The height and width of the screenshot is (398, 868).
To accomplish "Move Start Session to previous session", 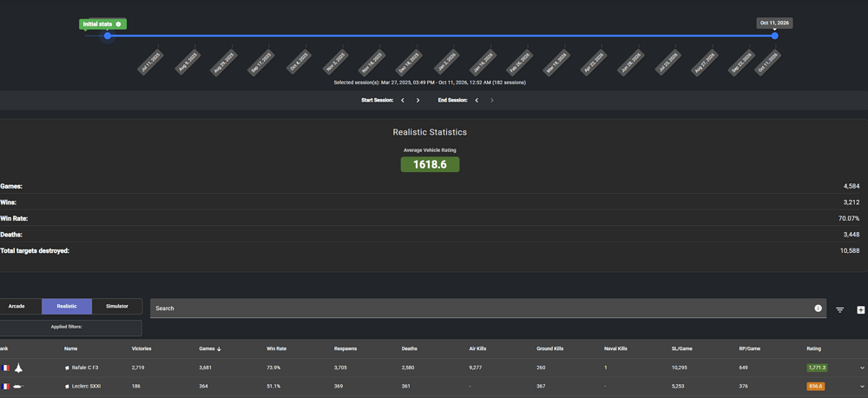I will [403, 100].
